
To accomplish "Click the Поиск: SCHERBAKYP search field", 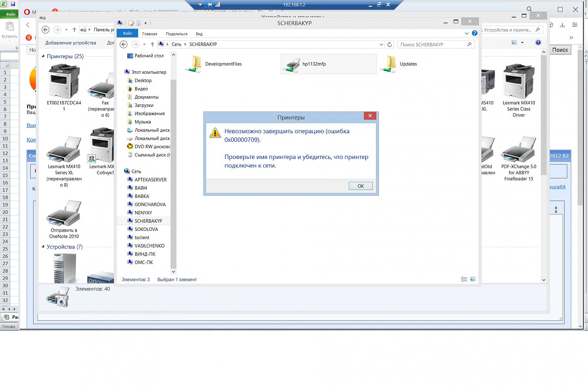I will (x=432, y=45).
